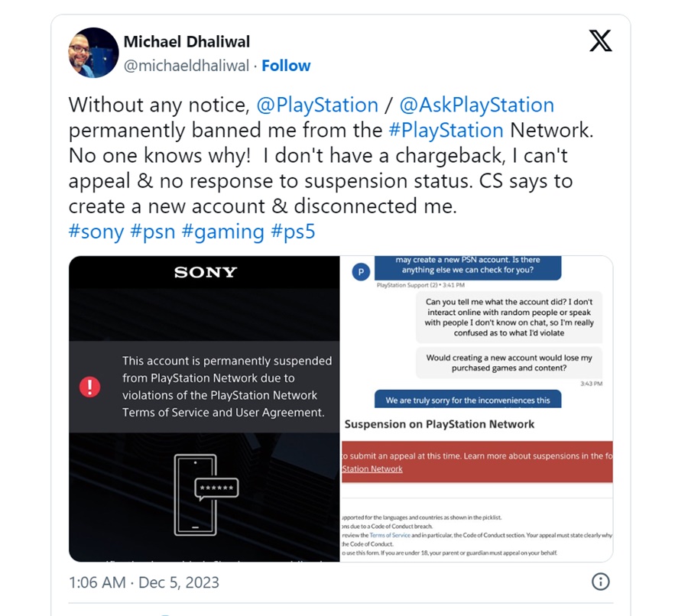Open the #PlayStation hashtag
This screenshot has height=616, width=688.
(x=446, y=130)
